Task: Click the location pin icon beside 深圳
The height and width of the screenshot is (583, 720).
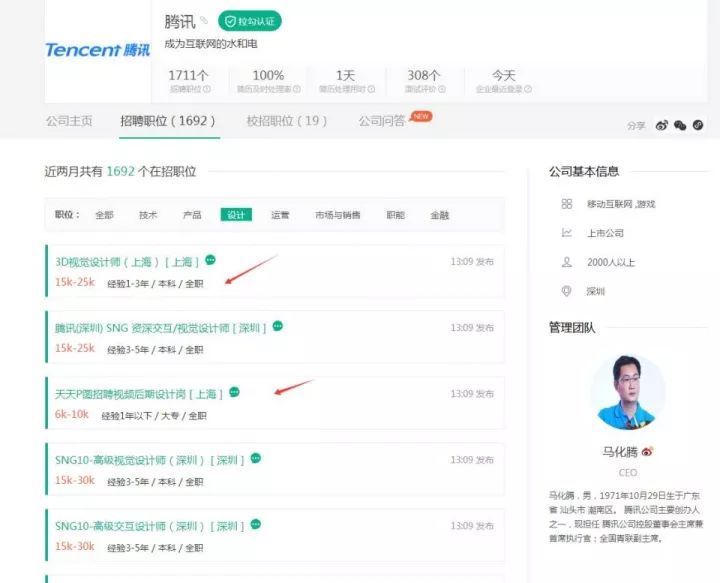Action: coord(567,291)
